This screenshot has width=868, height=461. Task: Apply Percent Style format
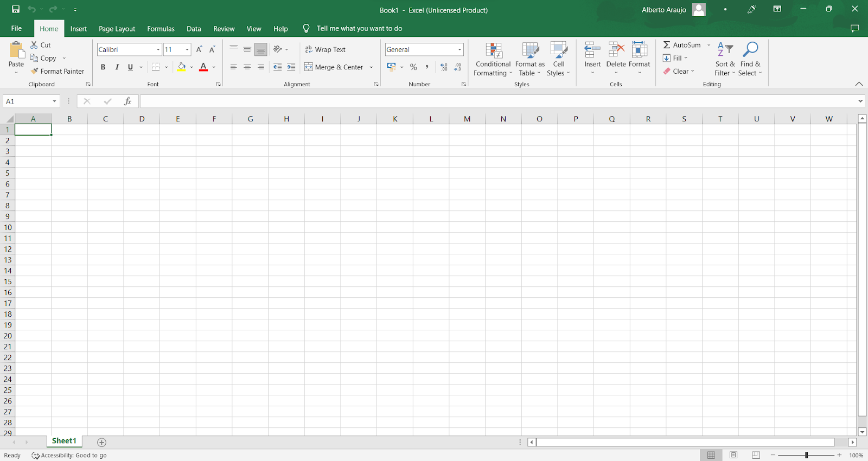click(413, 67)
